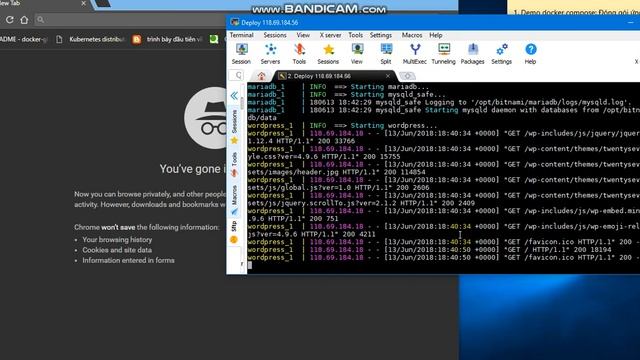Open the MultiExec toolbar icon
This screenshot has height=360, width=640.
(415, 54)
